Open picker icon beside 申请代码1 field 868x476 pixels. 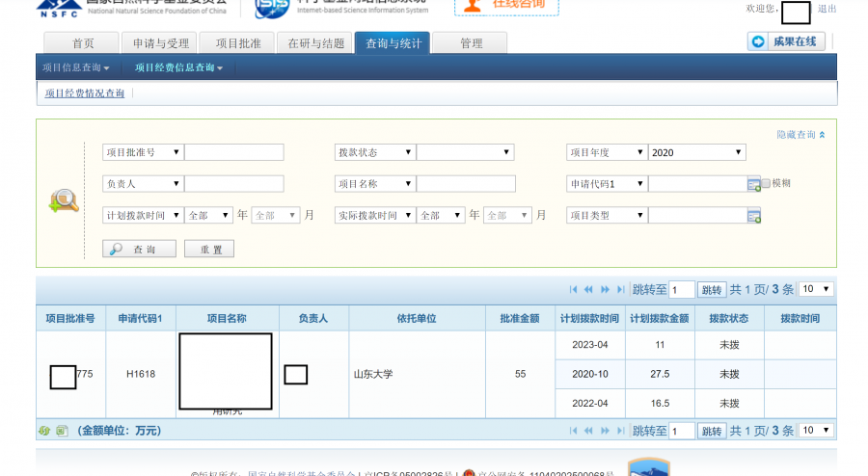[x=753, y=184]
